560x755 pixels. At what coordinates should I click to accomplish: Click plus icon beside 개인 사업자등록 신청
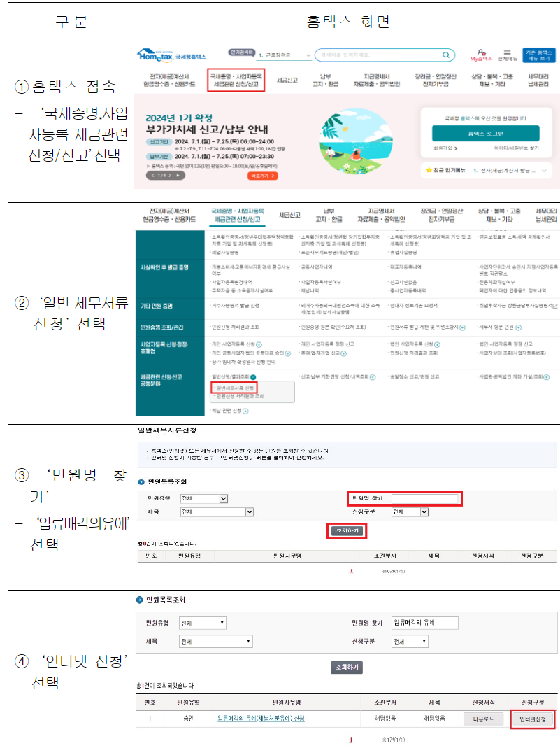pos(259,344)
